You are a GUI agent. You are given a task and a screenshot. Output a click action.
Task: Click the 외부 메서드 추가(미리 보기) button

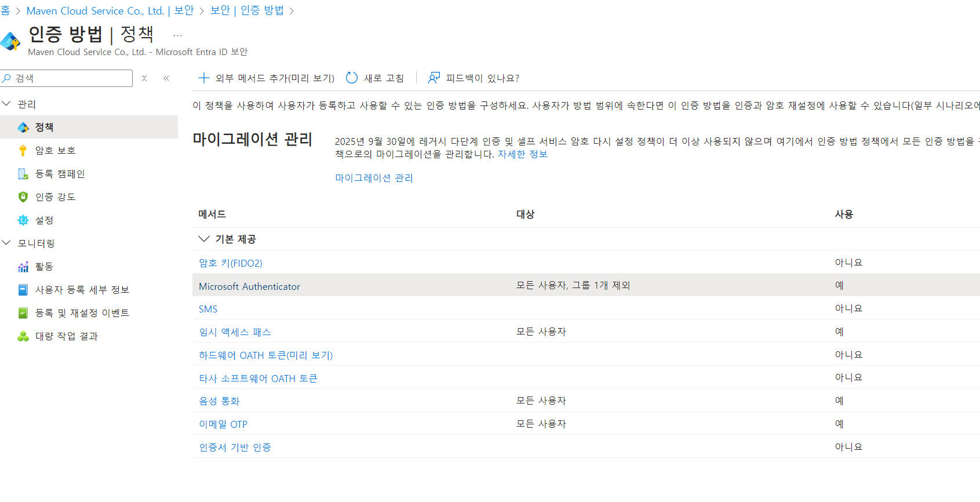[267, 78]
